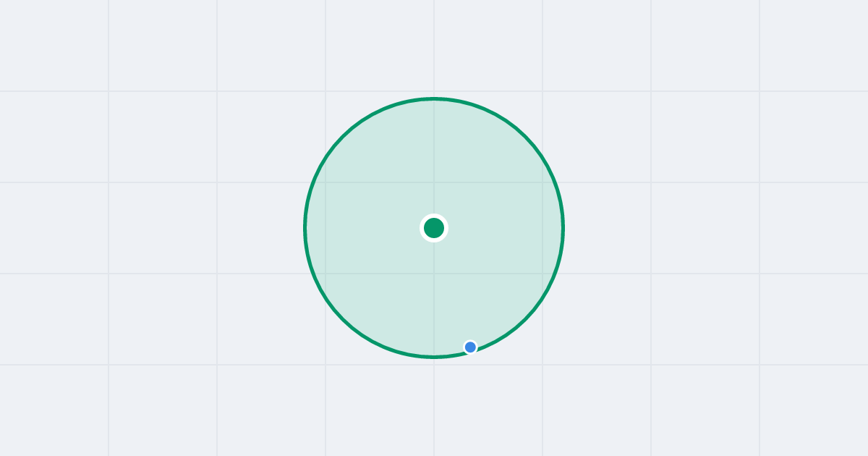The image size is (868, 456).
Task: Click the blue handle on the circle's edge
Action: pos(470,347)
